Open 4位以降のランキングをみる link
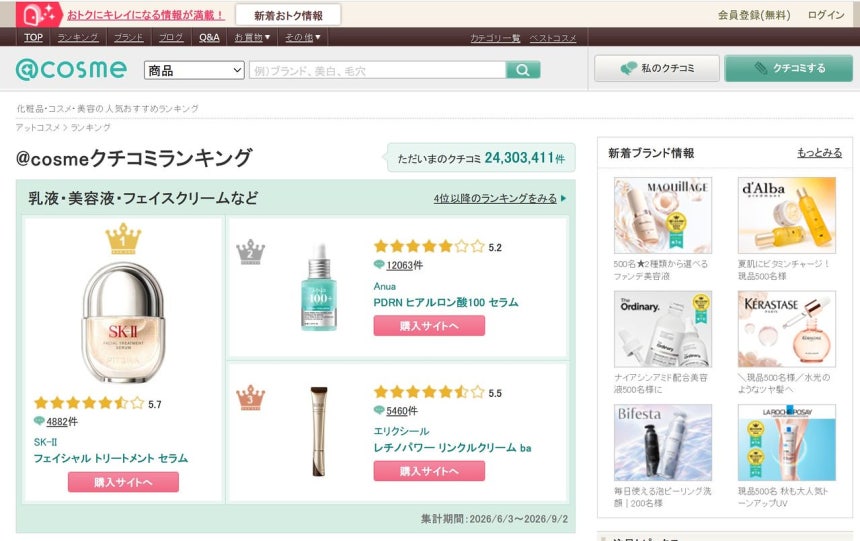Screen dimensions: 860x541 click(495, 199)
